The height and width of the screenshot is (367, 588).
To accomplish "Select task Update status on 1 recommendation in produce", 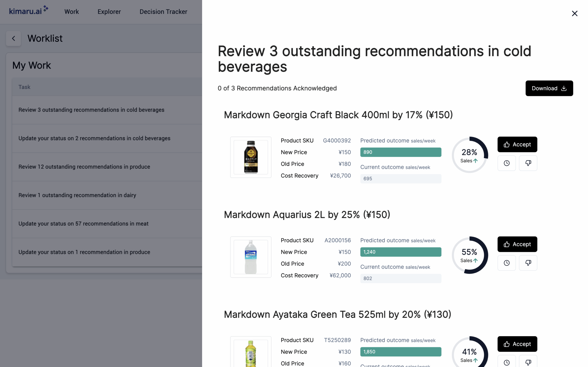I will pyautogui.click(x=107, y=252).
